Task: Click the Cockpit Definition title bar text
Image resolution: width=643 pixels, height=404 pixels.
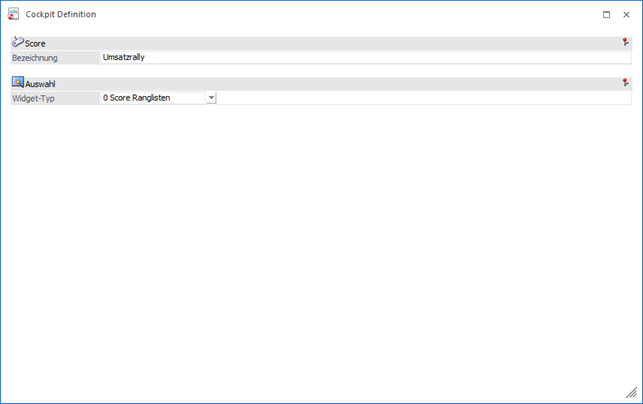Action: [x=61, y=15]
